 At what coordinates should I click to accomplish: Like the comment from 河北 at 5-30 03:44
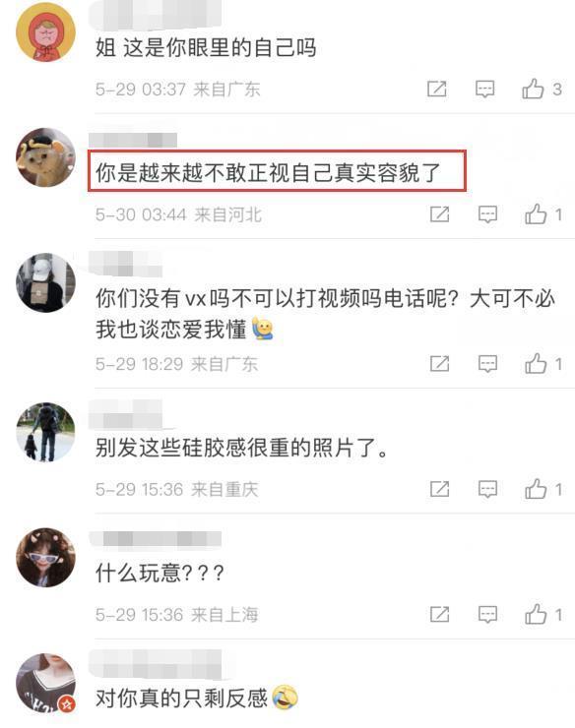coord(536,214)
